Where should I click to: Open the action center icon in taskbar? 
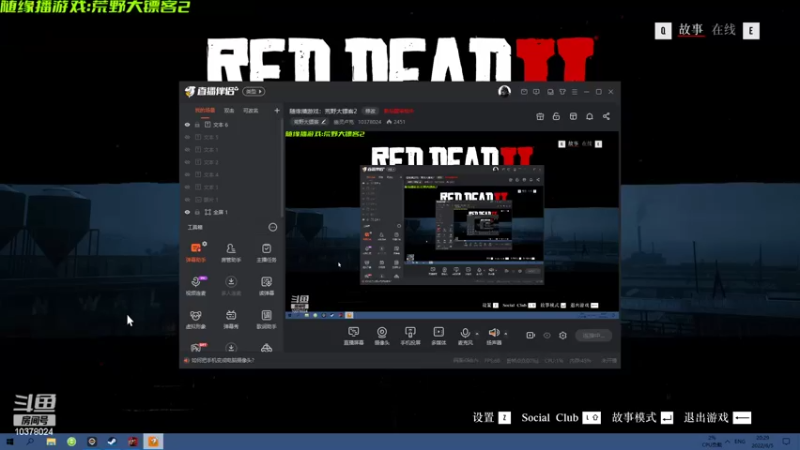click(x=787, y=441)
